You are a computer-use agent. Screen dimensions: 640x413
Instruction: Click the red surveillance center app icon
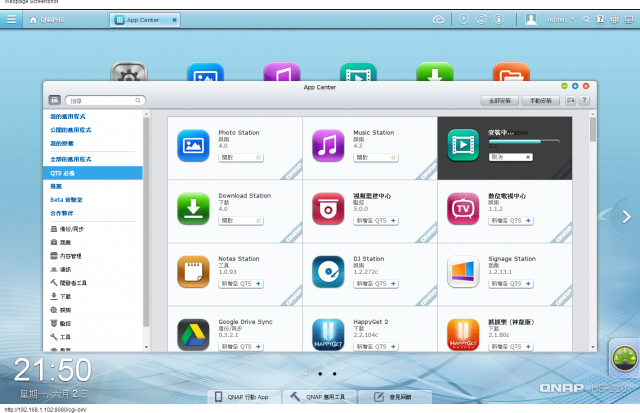pyautogui.click(x=328, y=209)
